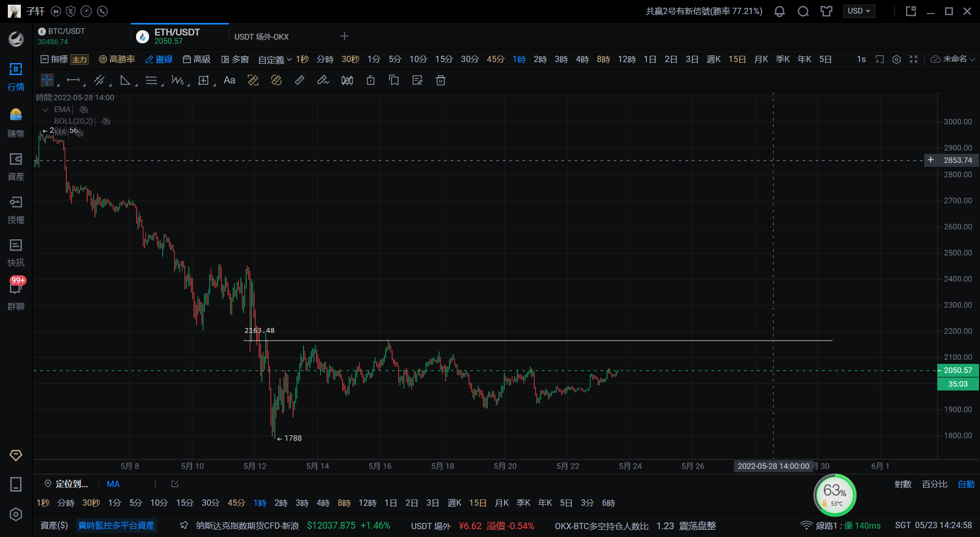Choose the plain ruler tool

tap(300, 80)
